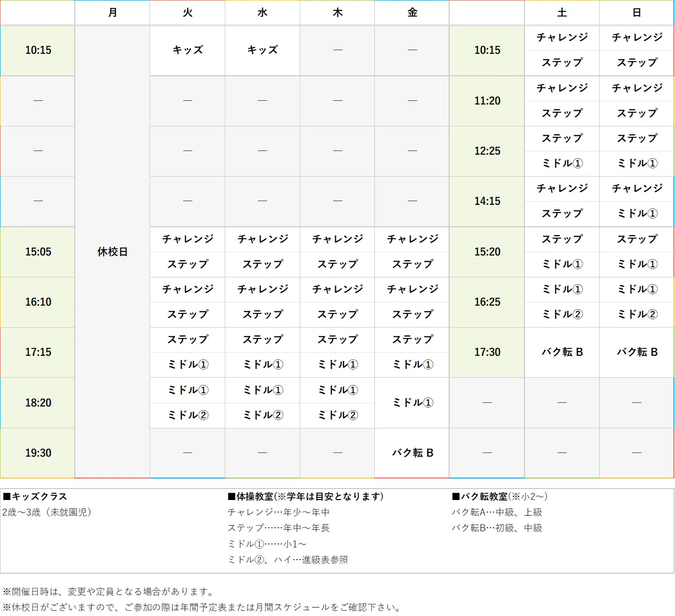Click the 日曜 17:30 バク転 B class
The width and height of the screenshot is (675, 616).
click(636, 352)
